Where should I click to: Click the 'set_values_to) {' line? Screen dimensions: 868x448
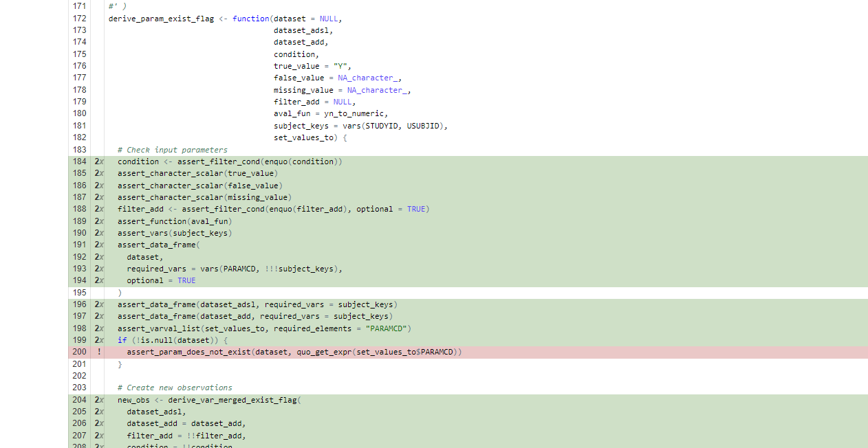(310, 137)
